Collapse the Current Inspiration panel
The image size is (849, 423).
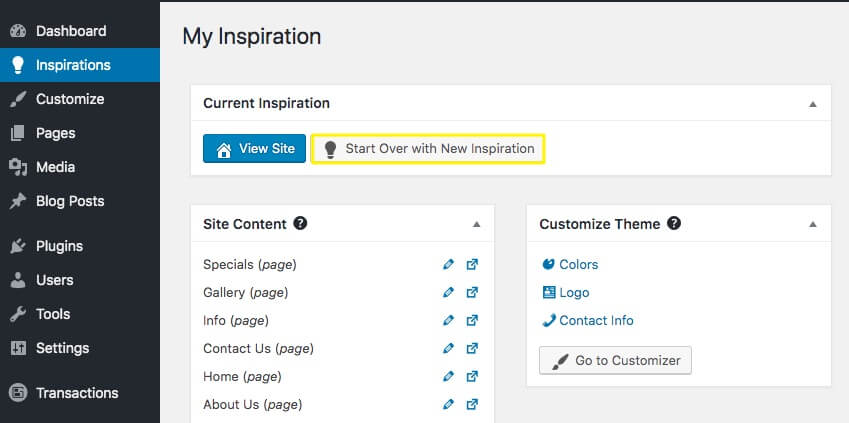point(813,103)
